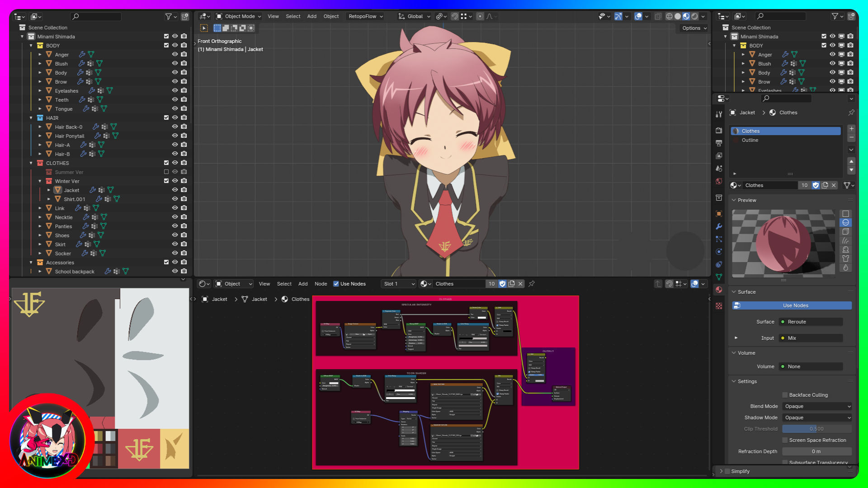This screenshot has height=488, width=868.
Task: Select the hair material preview shape
Action: pyautogui.click(x=845, y=241)
